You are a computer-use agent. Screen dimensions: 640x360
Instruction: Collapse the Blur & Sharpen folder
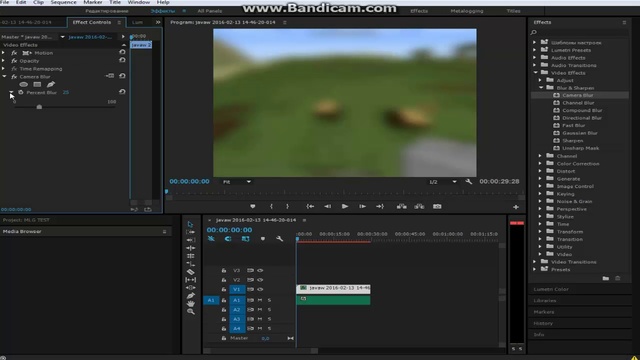click(x=541, y=88)
